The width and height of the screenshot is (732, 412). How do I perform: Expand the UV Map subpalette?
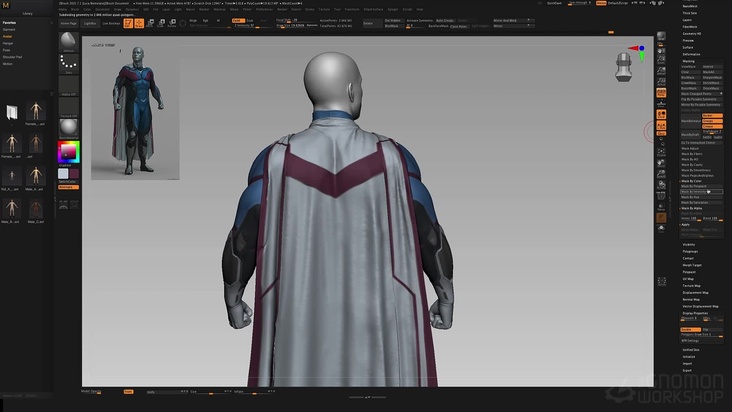(x=688, y=279)
